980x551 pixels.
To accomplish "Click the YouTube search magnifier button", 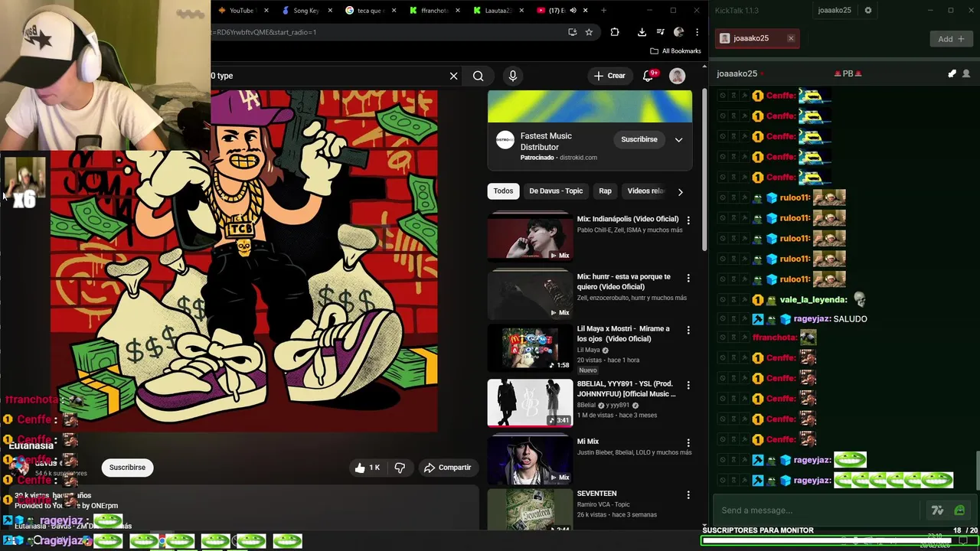I will [478, 76].
